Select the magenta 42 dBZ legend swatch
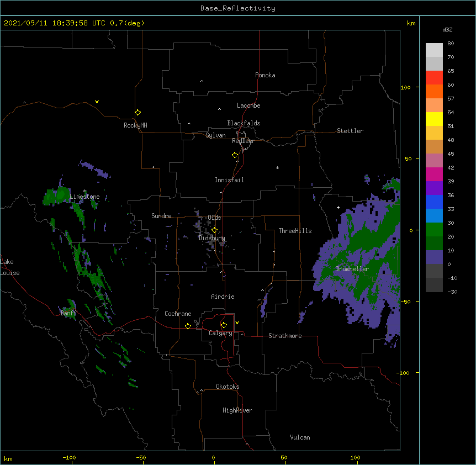The image size is (476, 465). (434, 174)
